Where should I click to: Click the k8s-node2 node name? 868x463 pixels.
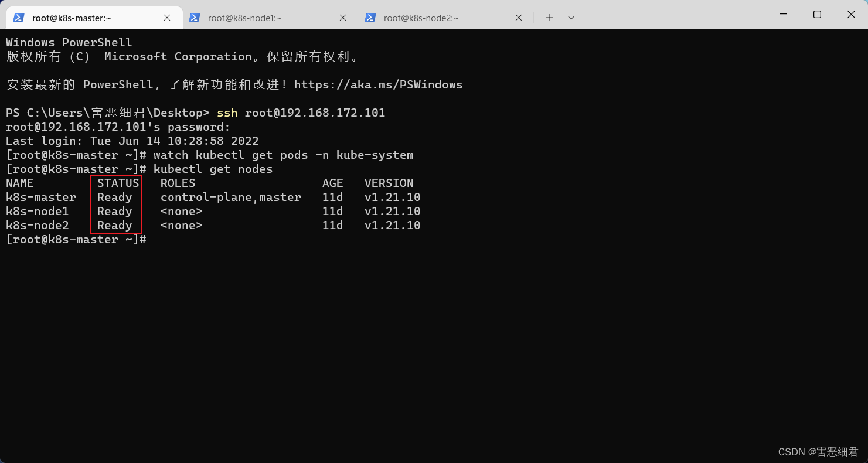38,225
